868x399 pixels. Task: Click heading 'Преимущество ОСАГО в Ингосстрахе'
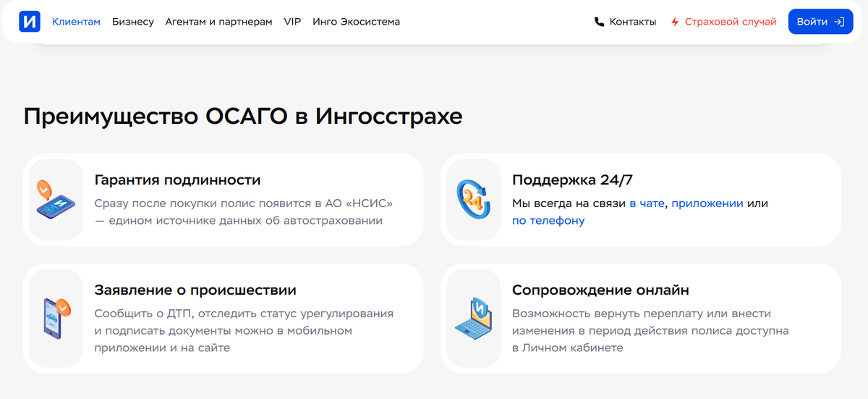pyautogui.click(x=243, y=117)
